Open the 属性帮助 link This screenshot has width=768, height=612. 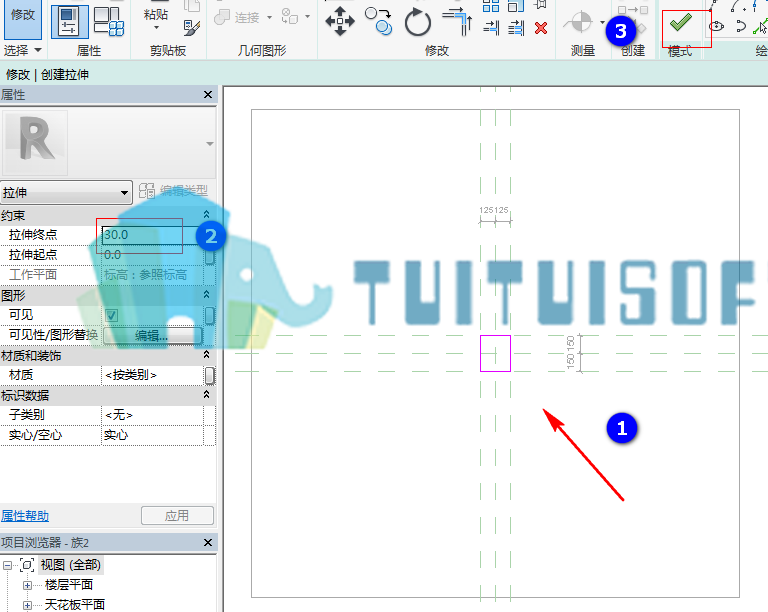[25, 516]
